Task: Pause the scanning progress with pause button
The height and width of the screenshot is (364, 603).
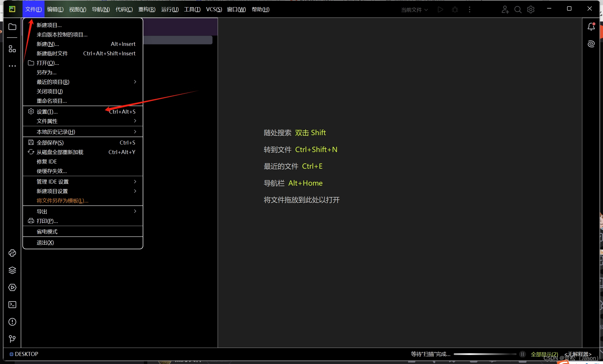Action: [522, 354]
